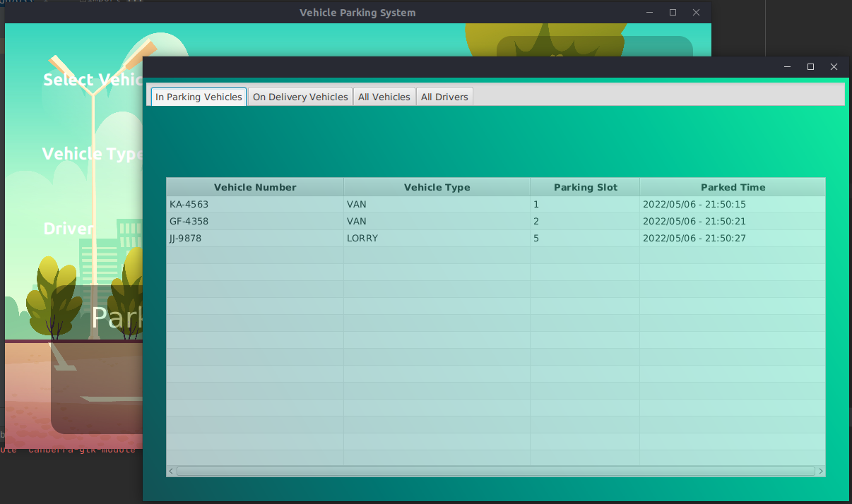Sort by the Parking Slot column header
The width and height of the screenshot is (852, 504).
(x=585, y=187)
